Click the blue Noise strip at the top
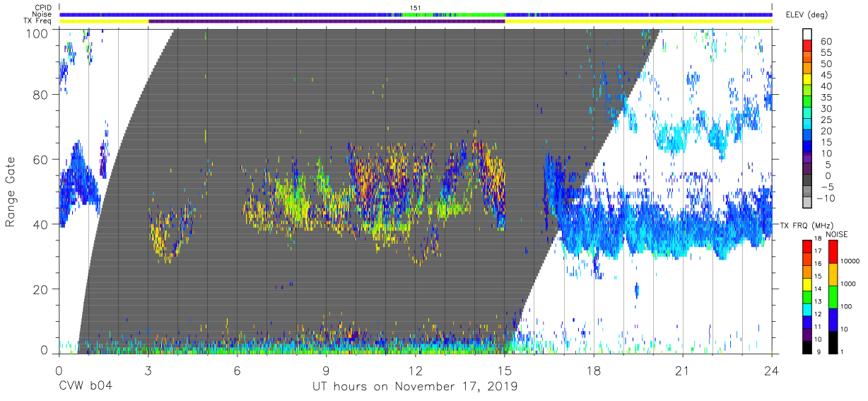 pyautogui.click(x=416, y=14)
